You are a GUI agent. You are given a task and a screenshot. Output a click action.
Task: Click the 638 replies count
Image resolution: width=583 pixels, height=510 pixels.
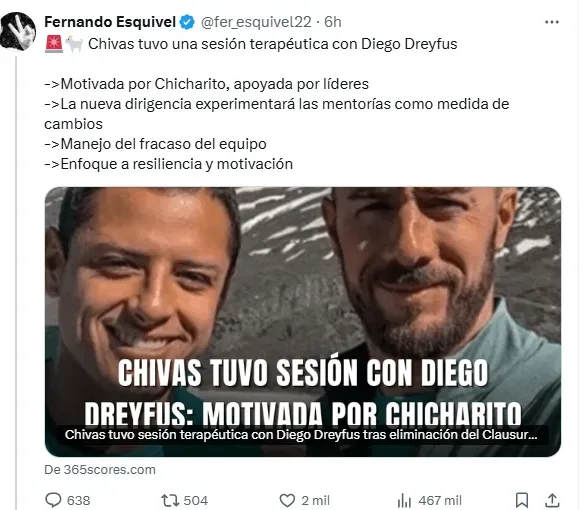click(78, 500)
